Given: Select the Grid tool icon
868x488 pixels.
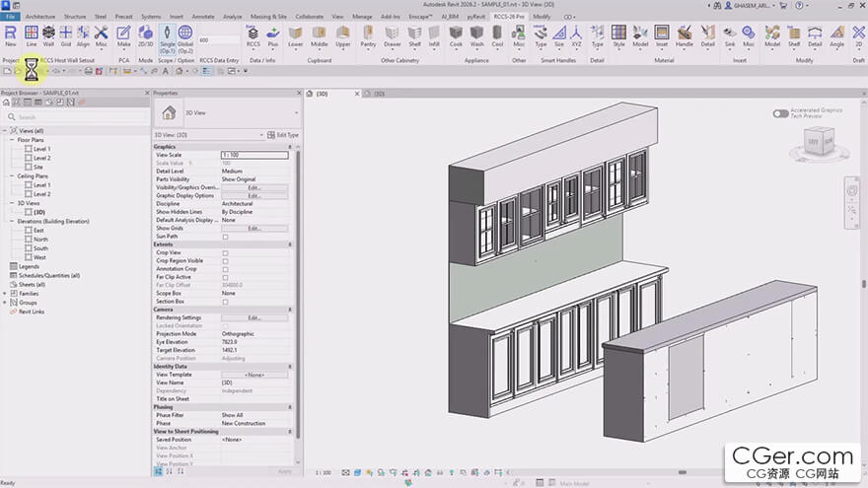Looking at the screenshot, I should (66, 36).
